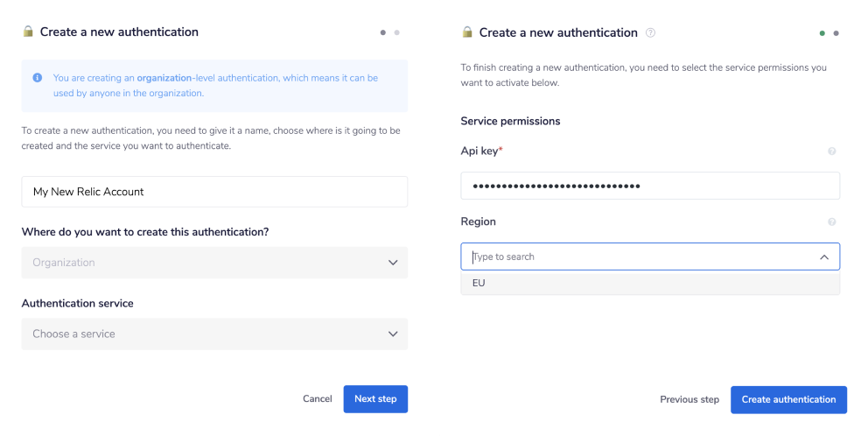Click first step dot in left dialog
This screenshot has width=868, height=436.
[383, 32]
